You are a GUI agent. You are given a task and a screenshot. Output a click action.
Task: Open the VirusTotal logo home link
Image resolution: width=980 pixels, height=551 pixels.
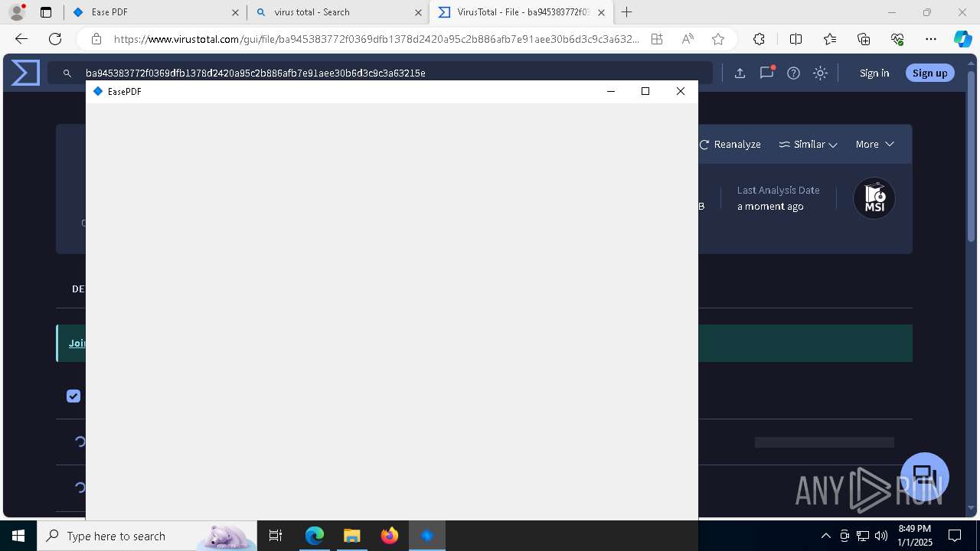pos(25,73)
